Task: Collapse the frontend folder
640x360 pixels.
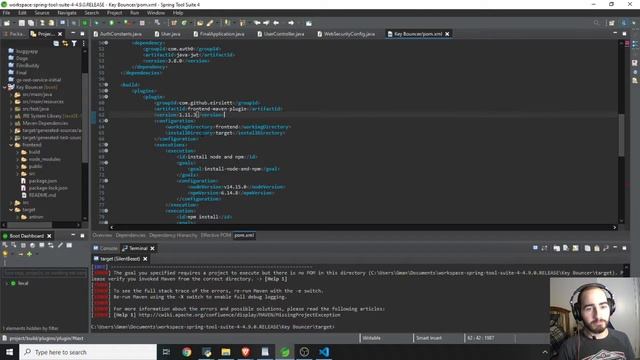Action: (11, 145)
